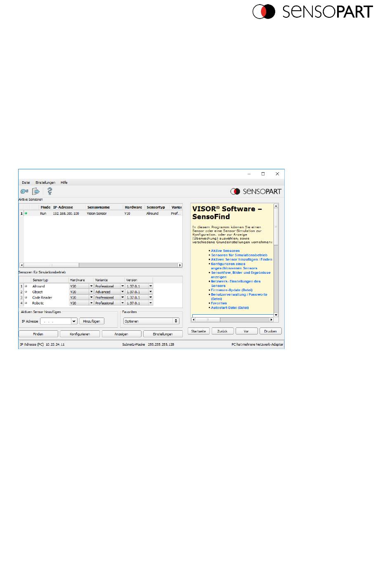The image size is (392, 579).
Task: Click the bottom Einstellungen button
Action: pos(163,334)
